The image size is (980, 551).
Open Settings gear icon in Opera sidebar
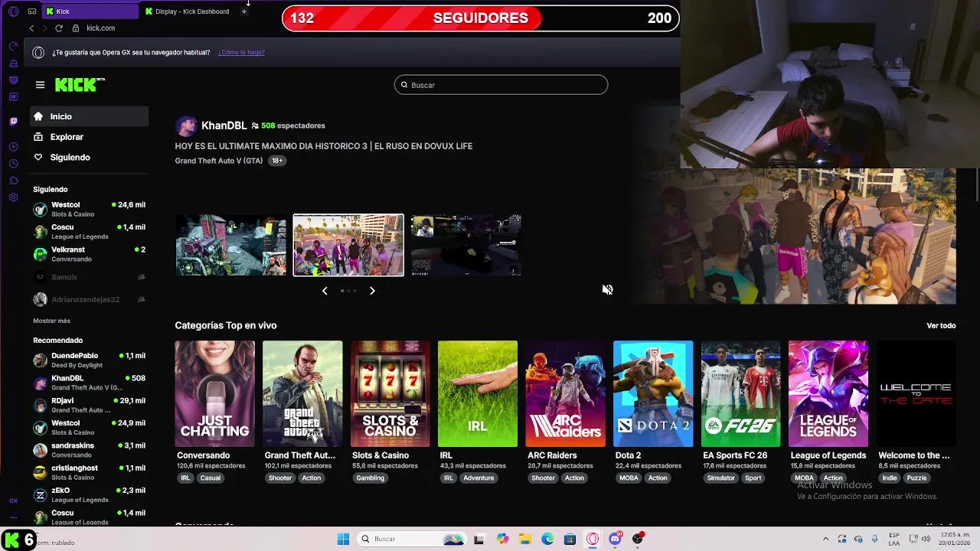pyautogui.click(x=13, y=197)
